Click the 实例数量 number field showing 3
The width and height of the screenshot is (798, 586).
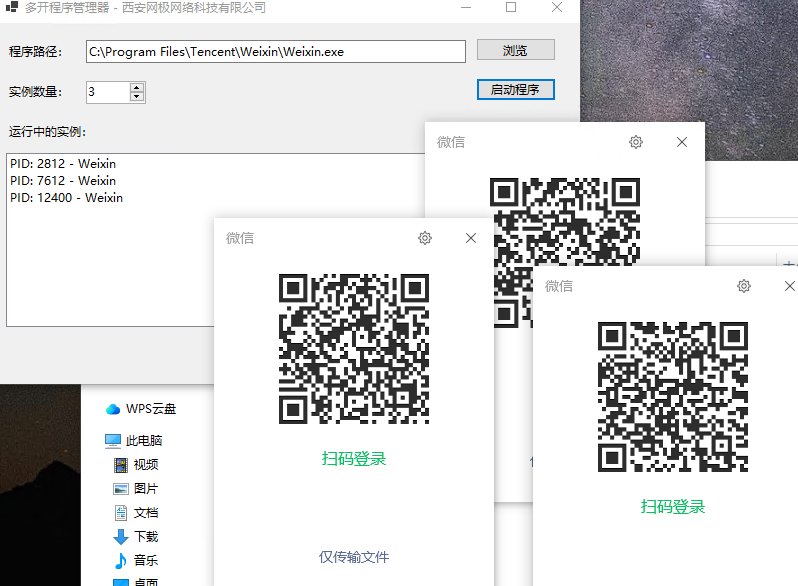point(108,92)
